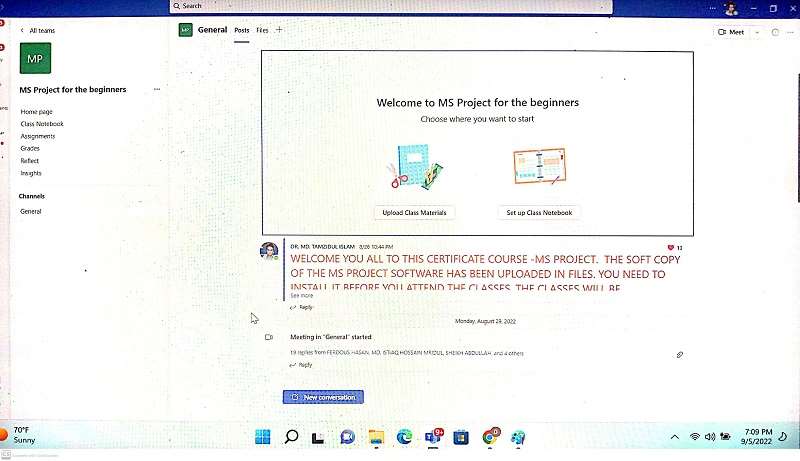Image resolution: width=800 pixels, height=461 pixels.
Task: Click the General channel header icon
Action: coord(186,30)
